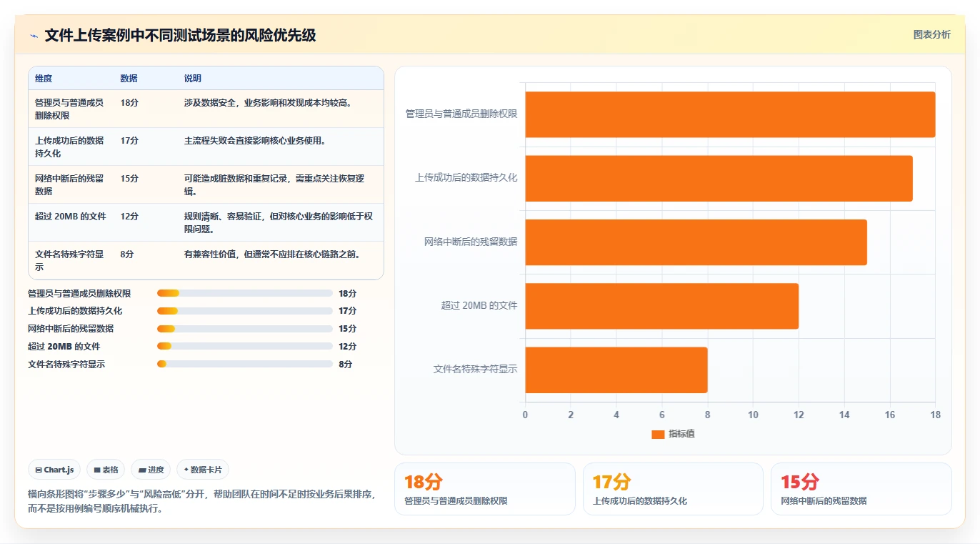Click the 数据 column header
Image resolution: width=980 pixels, height=544 pixels.
pos(129,79)
